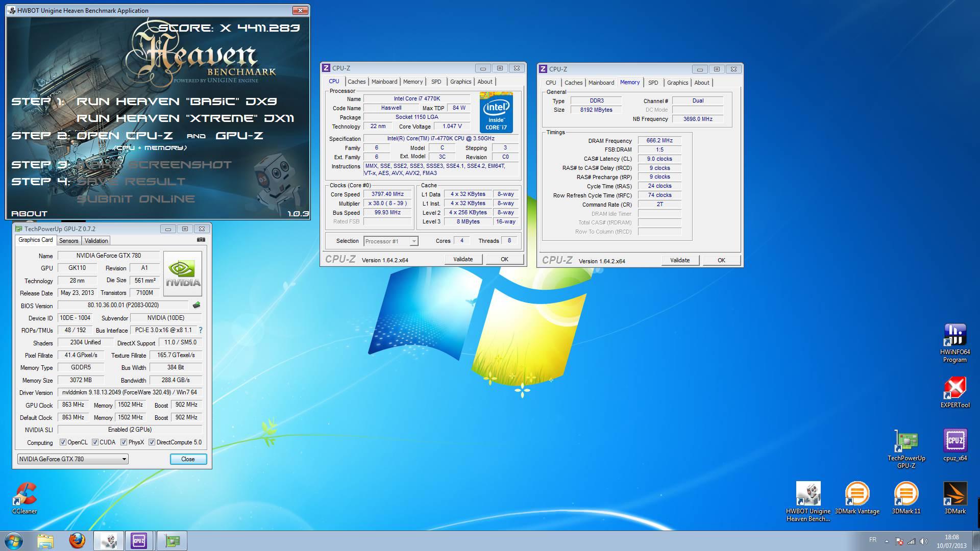
Task: Open the EXPERTool desktop shortcut
Action: (x=954, y=393)
